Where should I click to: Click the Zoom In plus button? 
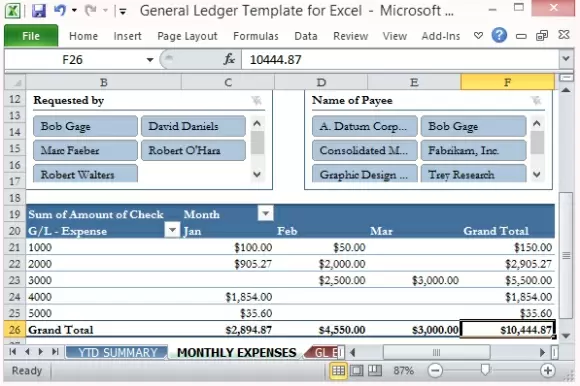pos(548,370)
